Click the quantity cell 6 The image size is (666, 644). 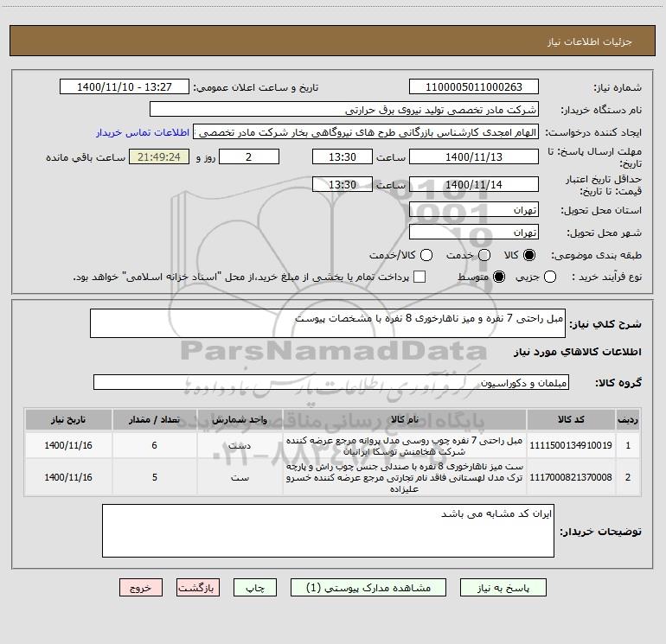point(155,445)
